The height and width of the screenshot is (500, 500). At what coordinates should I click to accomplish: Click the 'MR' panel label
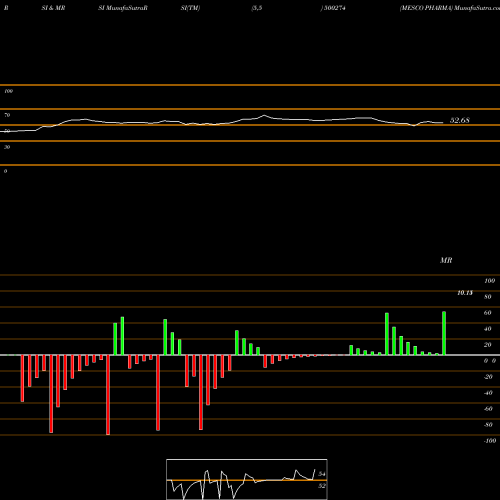click(x=446, y=260)
